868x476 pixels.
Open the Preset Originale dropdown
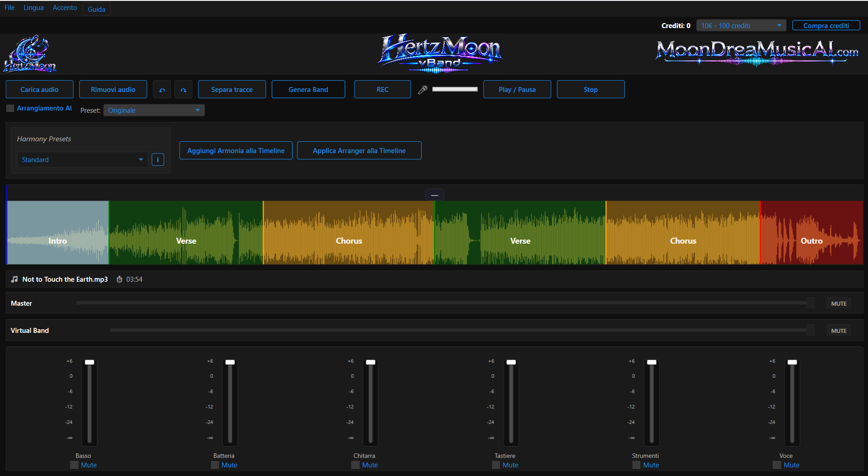click(x=154, y=110)
